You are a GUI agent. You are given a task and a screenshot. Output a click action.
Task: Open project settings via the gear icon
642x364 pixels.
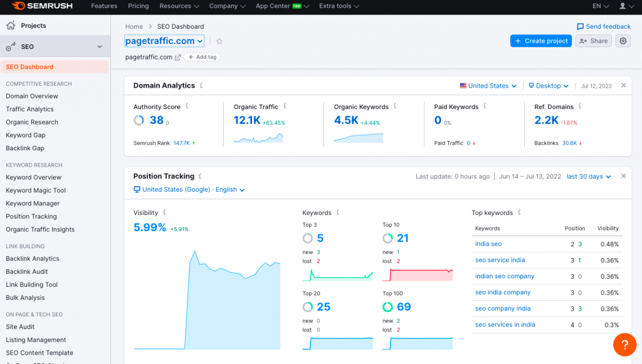point(623,40)
